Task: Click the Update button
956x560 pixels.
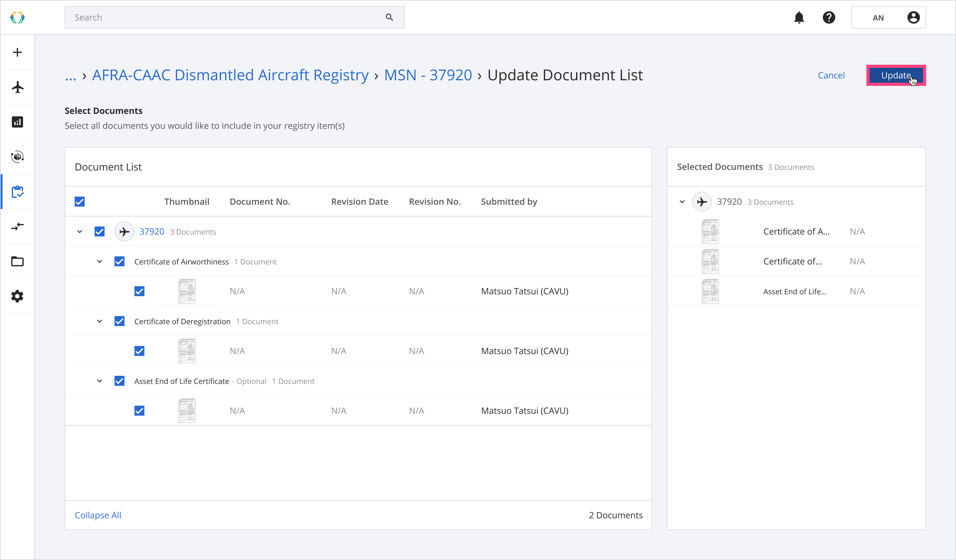Action: point(896,75)
